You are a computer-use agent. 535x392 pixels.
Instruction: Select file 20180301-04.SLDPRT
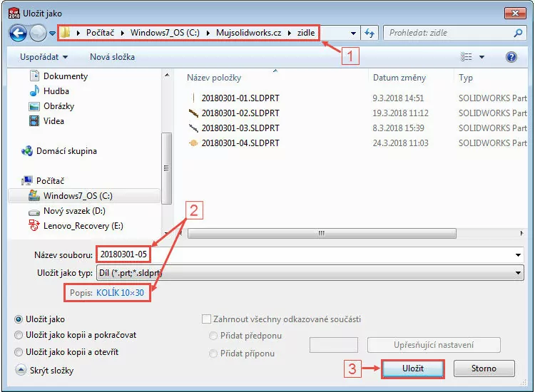240,143
